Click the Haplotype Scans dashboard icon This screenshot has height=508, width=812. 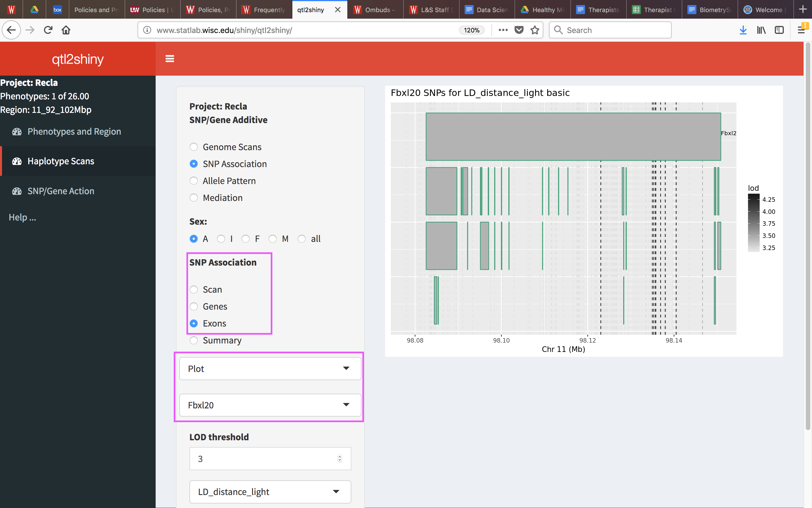click(x=17, y=161)
